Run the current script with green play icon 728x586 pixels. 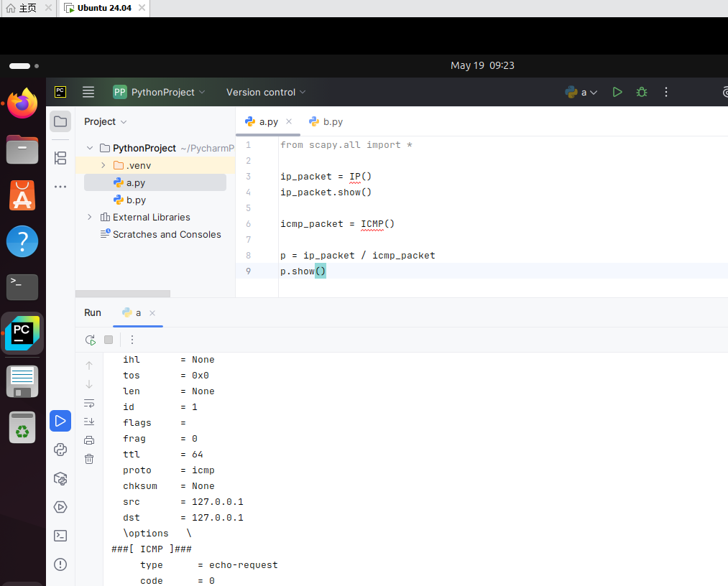(x=617, y=92)
